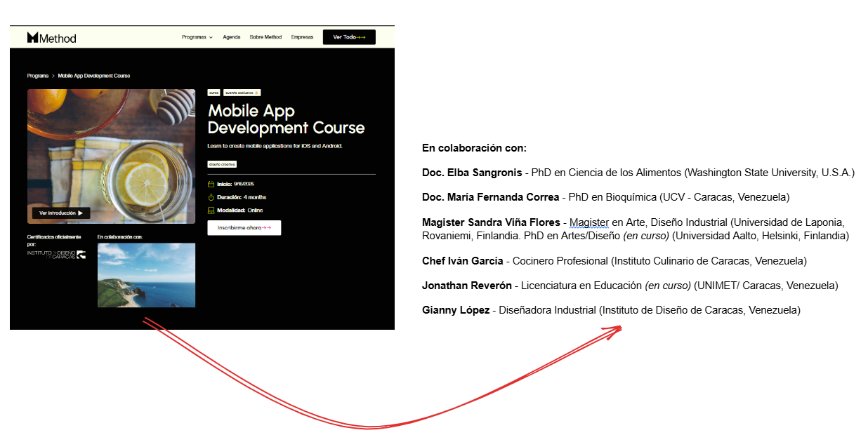Go to the Sobre Method page
The image size is (868, 435).
tap(265, 37)
